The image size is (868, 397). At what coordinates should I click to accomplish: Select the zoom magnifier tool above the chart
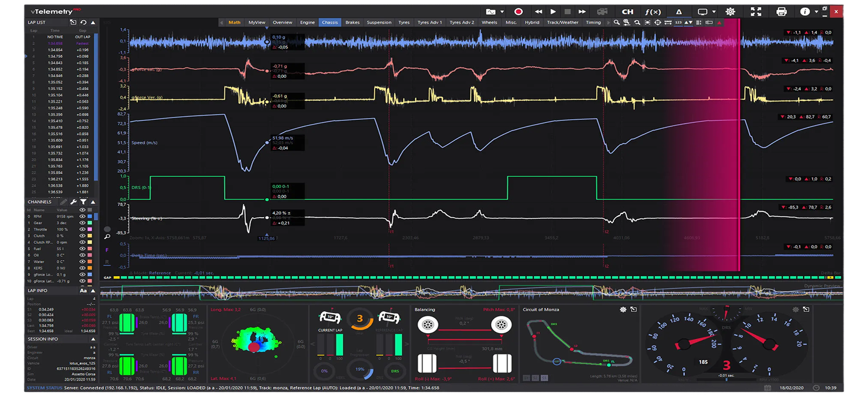617,22
